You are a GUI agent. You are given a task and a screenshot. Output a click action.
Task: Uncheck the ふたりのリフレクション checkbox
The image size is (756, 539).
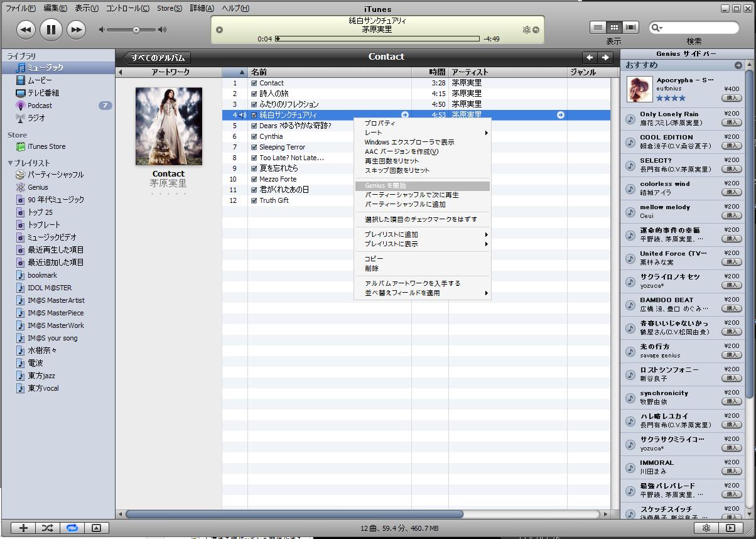click(x=254, y=104)
